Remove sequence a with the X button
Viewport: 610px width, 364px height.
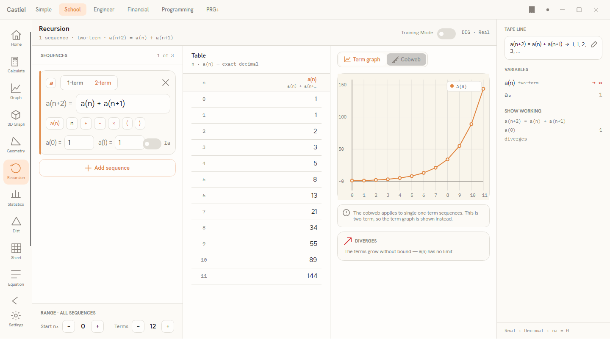pos(166,83)
